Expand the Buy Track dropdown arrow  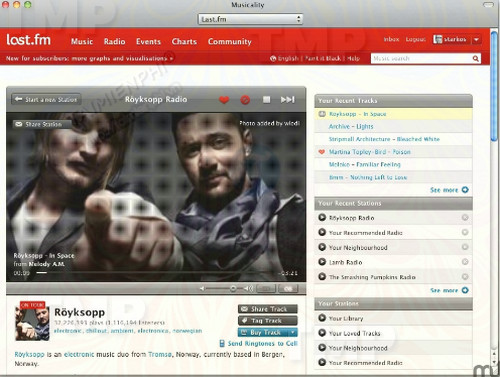[x=293, y=332]
